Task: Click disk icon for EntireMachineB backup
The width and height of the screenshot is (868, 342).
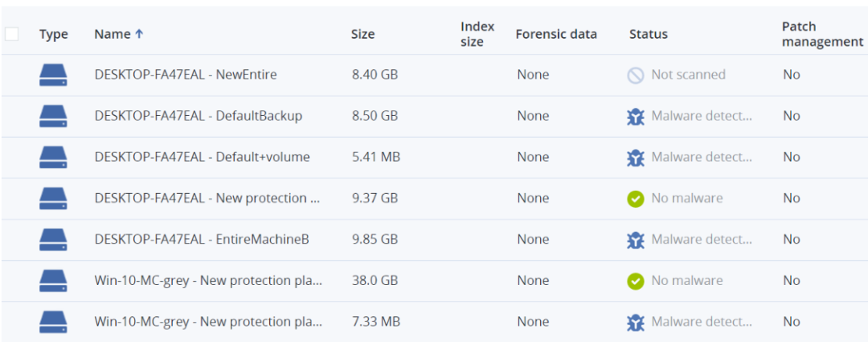Action: coord(53,239)
